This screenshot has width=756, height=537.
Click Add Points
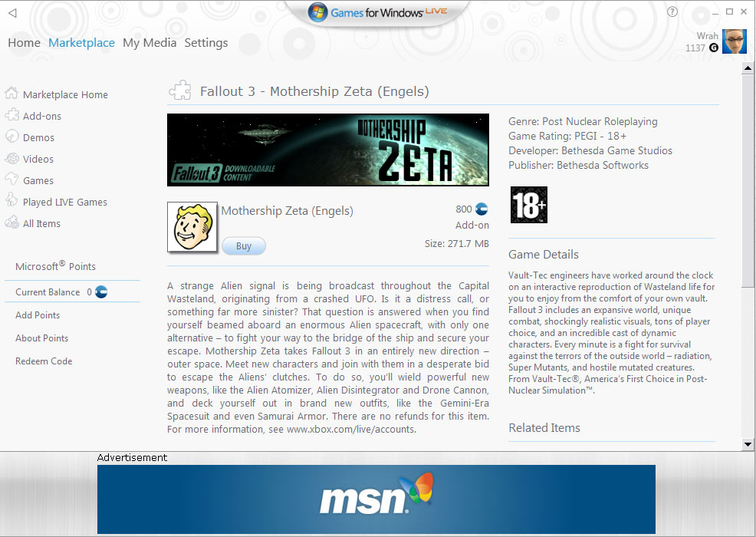click(x=38, y=315)
